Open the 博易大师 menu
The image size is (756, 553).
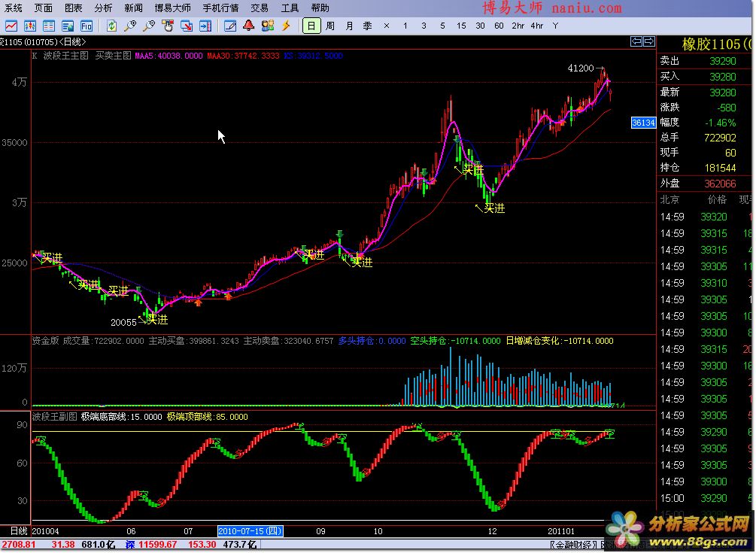[x=172, y=8]
